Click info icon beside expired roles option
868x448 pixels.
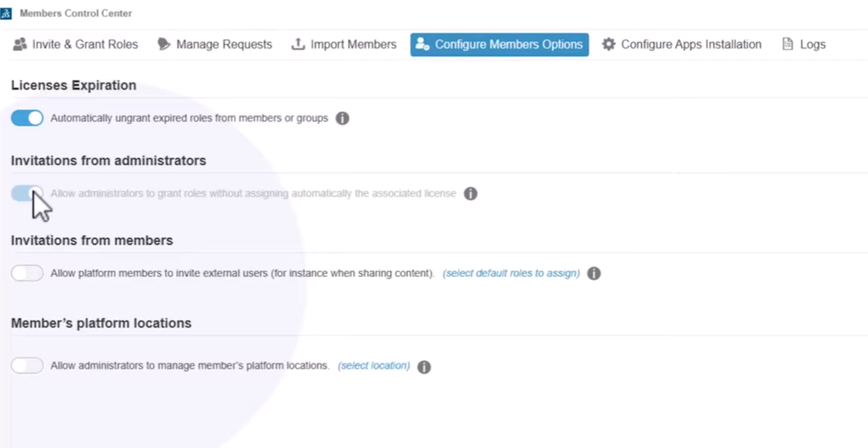pos(342,119)
